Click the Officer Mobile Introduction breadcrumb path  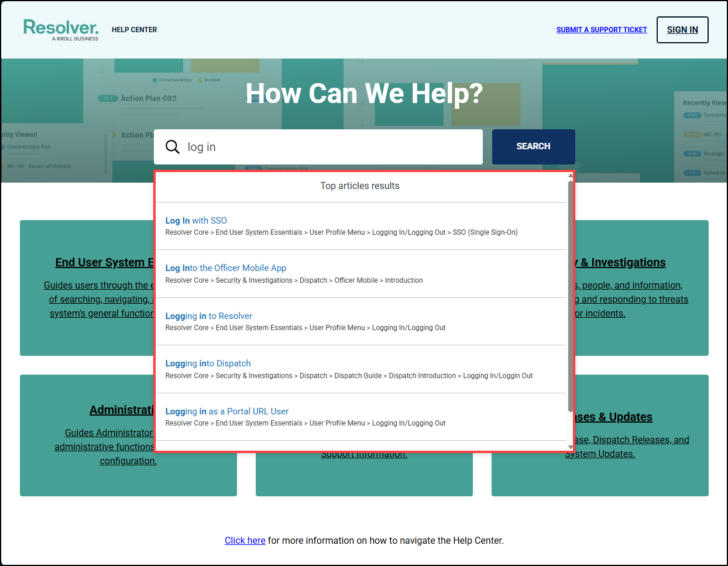294,280
